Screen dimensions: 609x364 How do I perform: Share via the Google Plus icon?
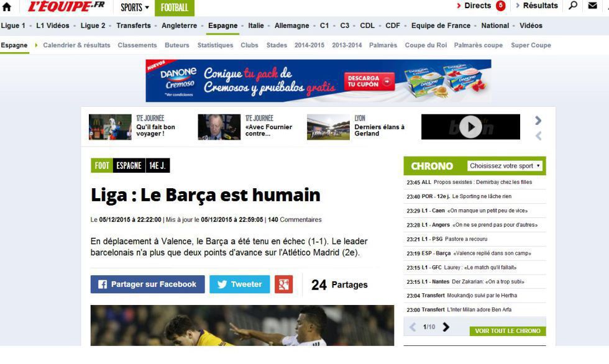pos(283,284)
